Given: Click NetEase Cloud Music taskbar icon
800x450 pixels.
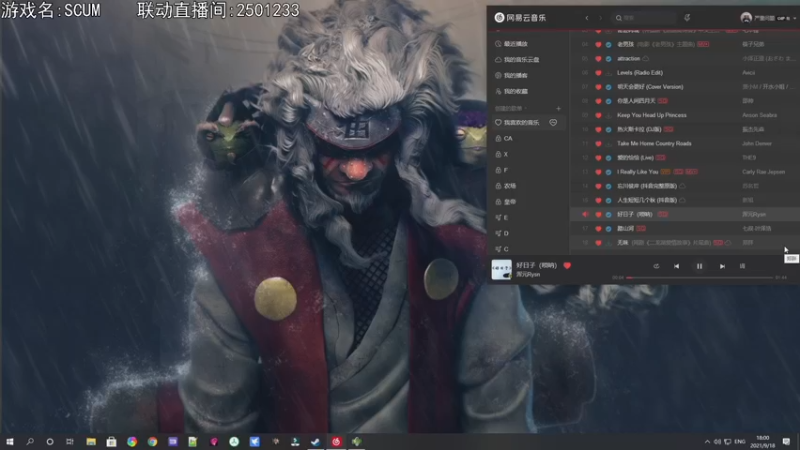Looking at the screenshot, I should click(x=336, y=442).
